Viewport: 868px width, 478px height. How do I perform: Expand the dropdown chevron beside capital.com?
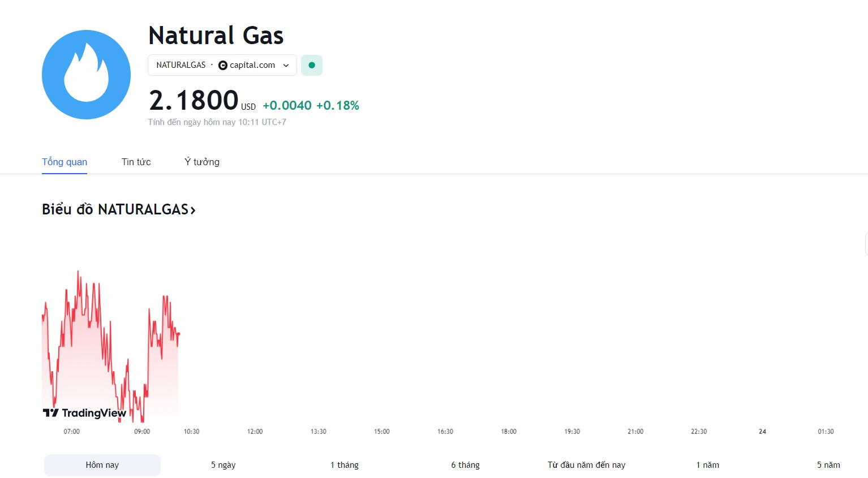(x=286, y=65)
